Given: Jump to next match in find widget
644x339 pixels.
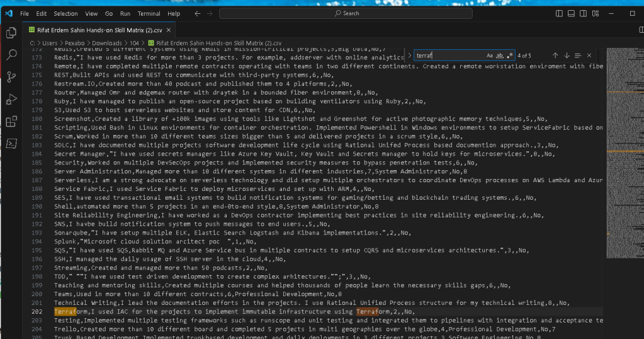Looking at the screenshot, I should (x=567, y=55).
